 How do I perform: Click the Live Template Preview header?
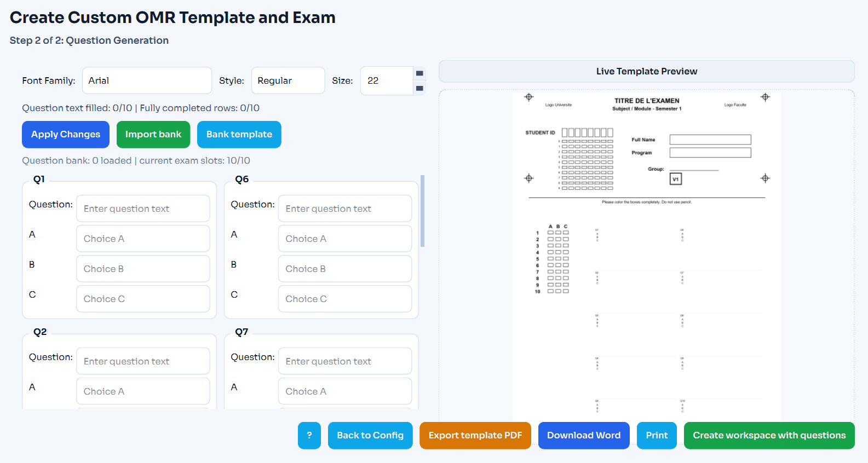pyautogui.click(x=647, y=71)
